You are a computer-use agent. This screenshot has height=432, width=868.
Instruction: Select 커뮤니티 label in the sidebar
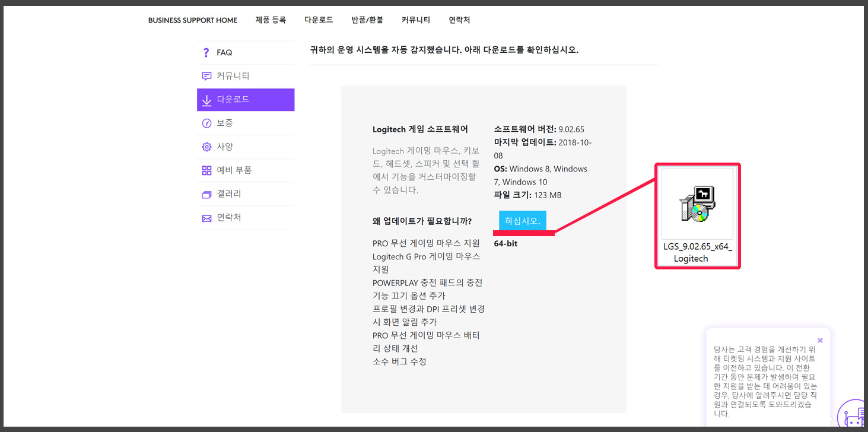[x=233, y=76]
